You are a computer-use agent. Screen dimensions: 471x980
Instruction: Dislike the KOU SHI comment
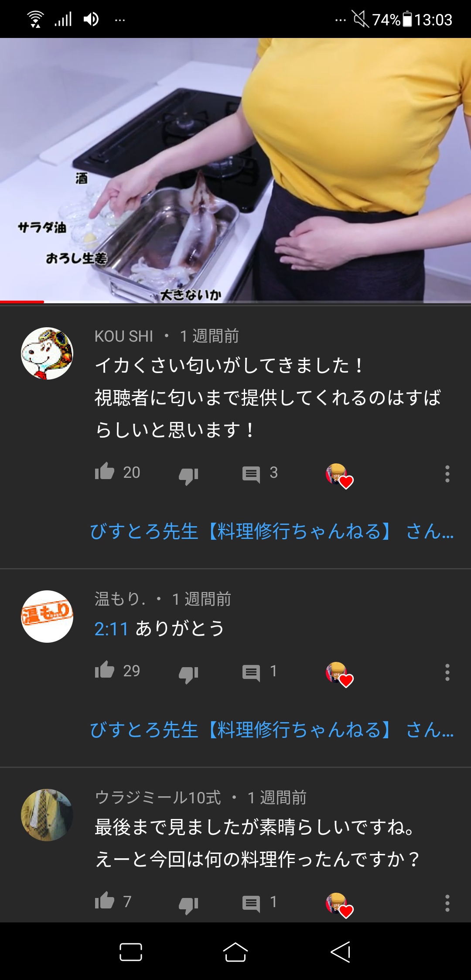(188, 475)
